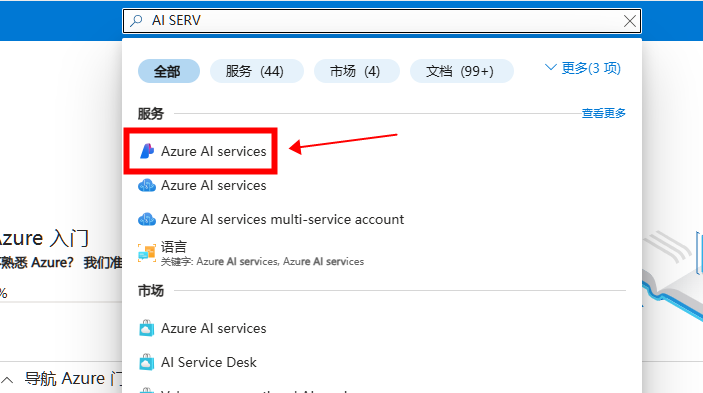Viewport: 703px width, 393px height.
Task: Select the 全部 filter pill
Action: pyautogui.click(x=169, y=71)
